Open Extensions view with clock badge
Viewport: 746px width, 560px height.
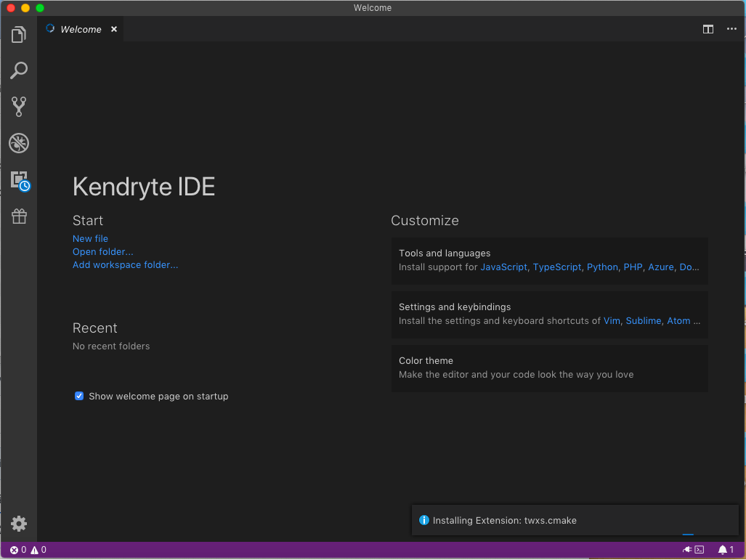click(19, 180)
